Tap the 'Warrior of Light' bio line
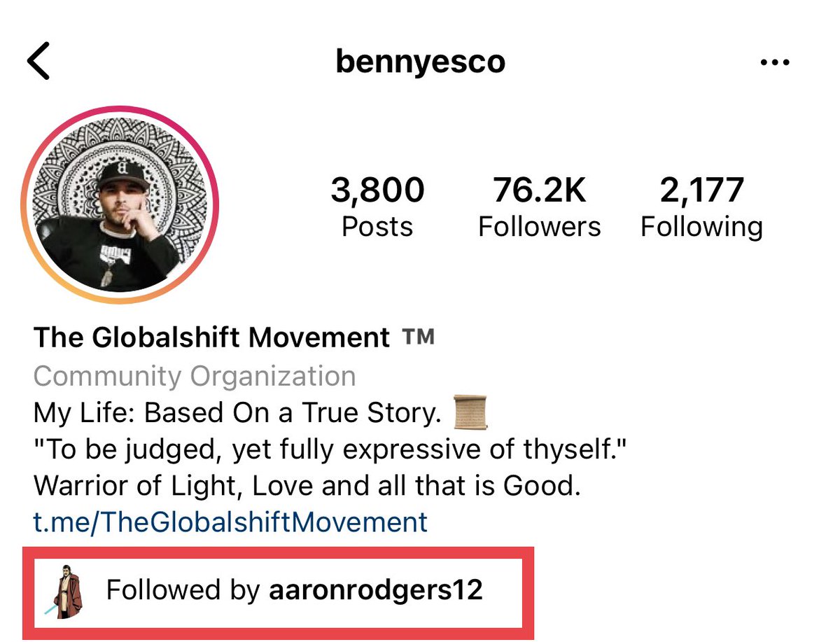This screenshot has width=840, height=642. pyautogui.click(x=307, y=486)
